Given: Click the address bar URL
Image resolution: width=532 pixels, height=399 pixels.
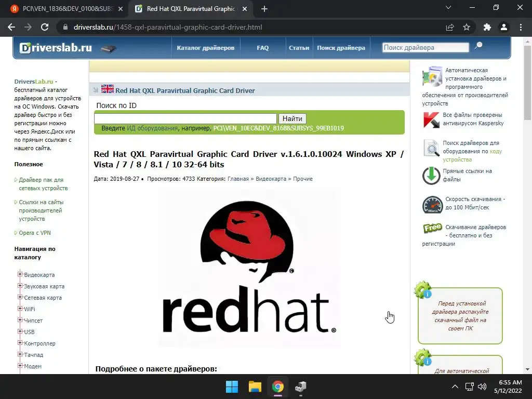Looking at the screenshot, I should pyautogui.click(x=168, y=27).
